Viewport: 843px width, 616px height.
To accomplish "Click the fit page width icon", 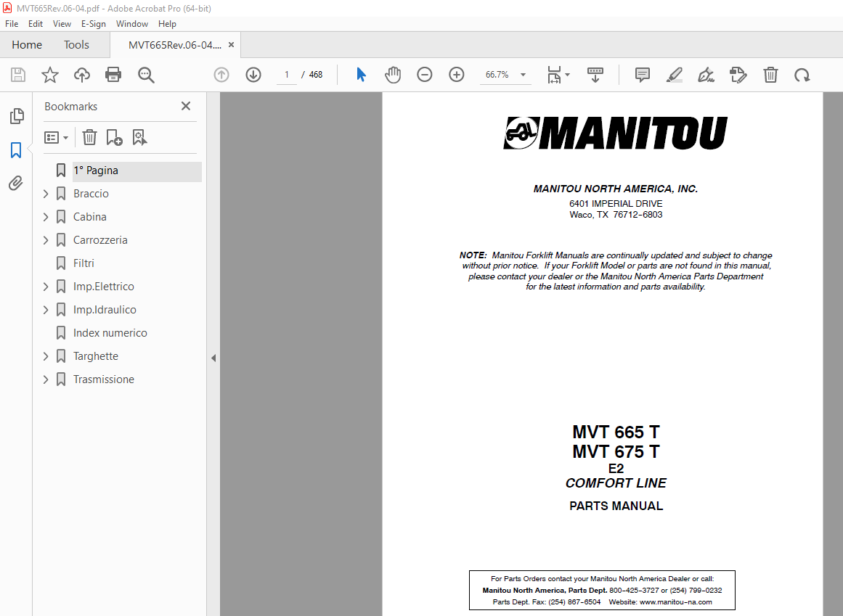I will [x=554, y=75].
